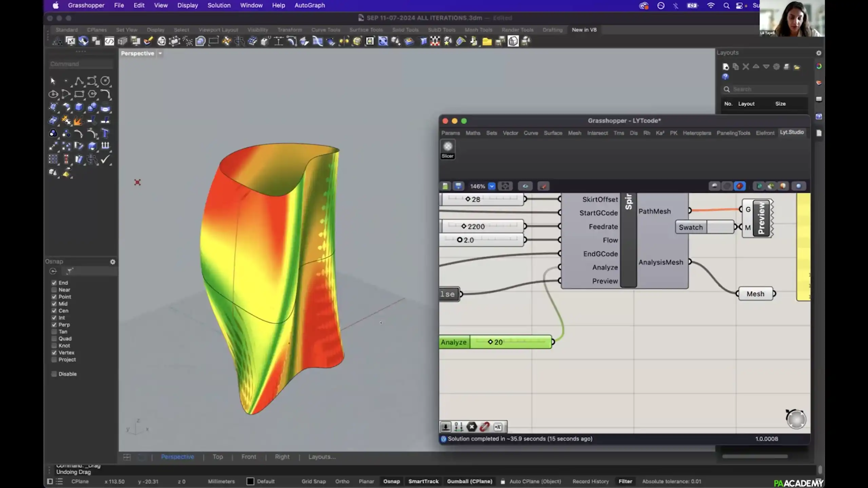Switch to the Lyt.Studio tab

point(791,132)
